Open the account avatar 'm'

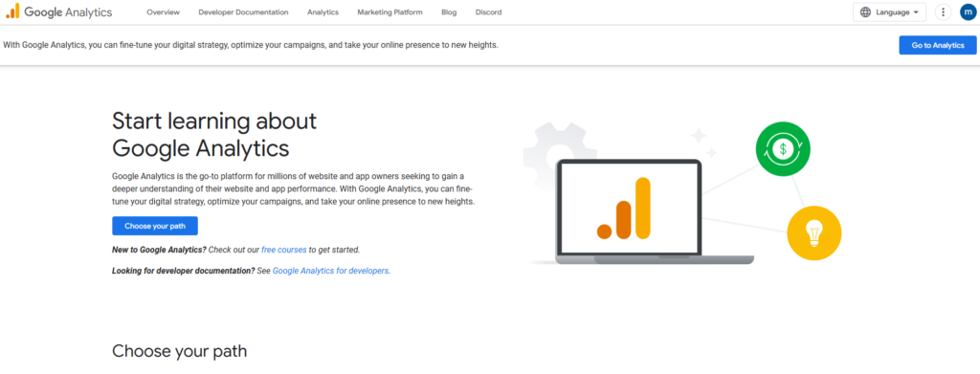coord(969,11)
